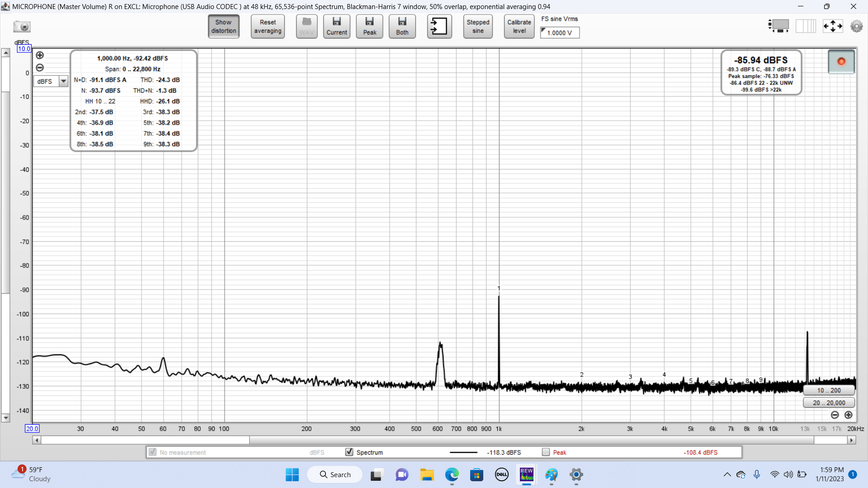
Task: Click the microphone tray icon
Action: click(757, 474)
